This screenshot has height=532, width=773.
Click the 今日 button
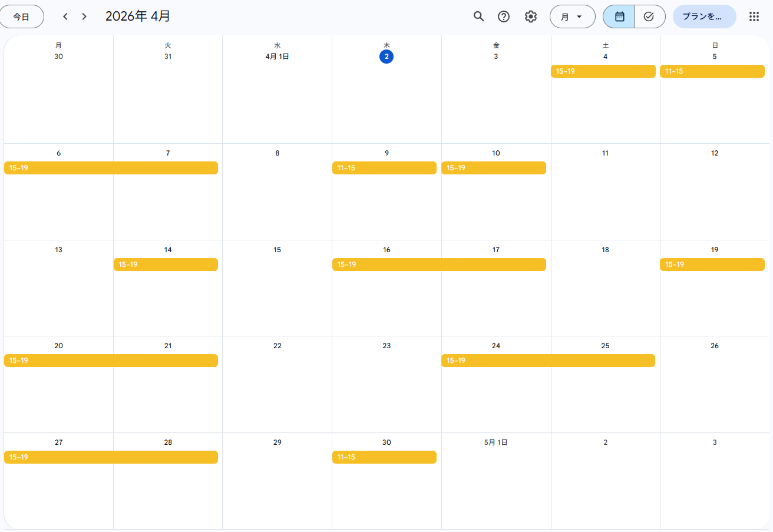[x=21, y=16]
